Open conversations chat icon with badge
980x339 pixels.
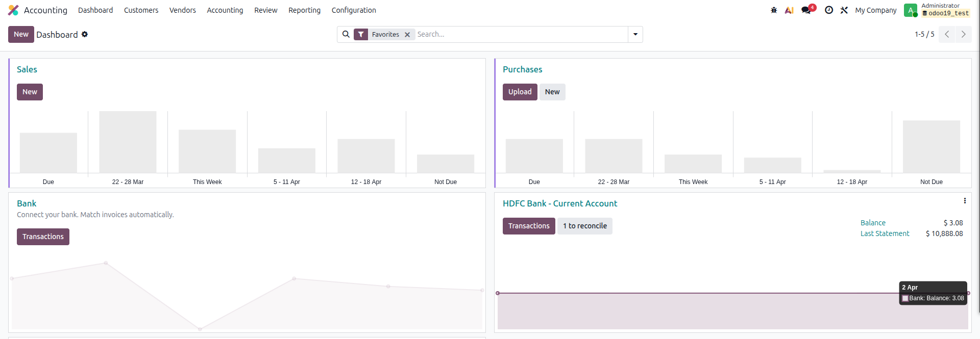(807, 10)
